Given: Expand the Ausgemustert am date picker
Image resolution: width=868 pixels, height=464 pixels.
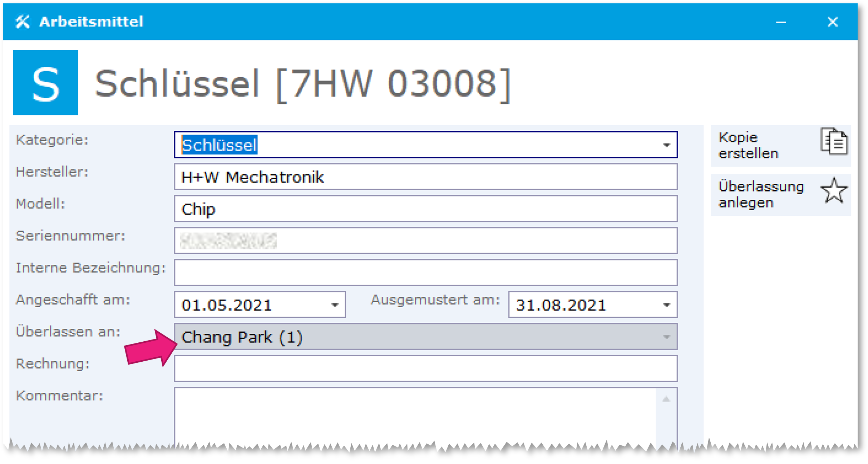Looking at the screenshot, I should 666,305.
